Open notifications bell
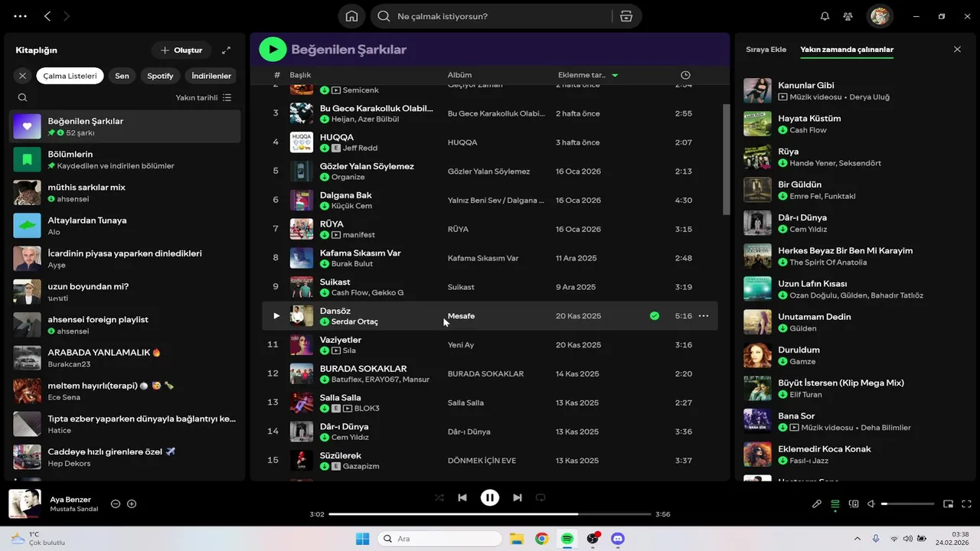 click(825, 16)
